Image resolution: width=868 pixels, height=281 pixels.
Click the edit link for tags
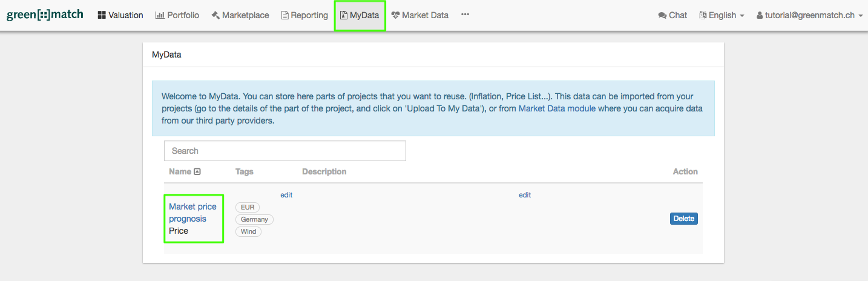(x=286, y=195)
